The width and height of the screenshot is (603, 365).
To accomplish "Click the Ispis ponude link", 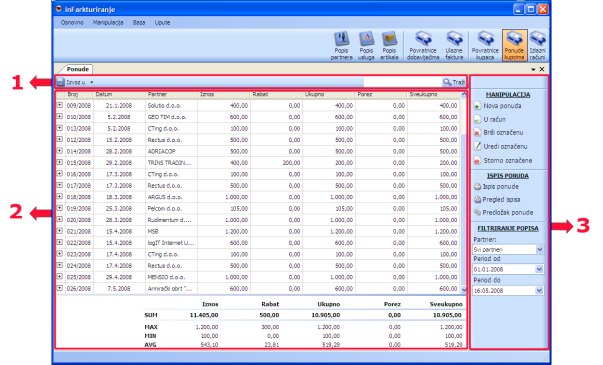I will pos(501,187).
